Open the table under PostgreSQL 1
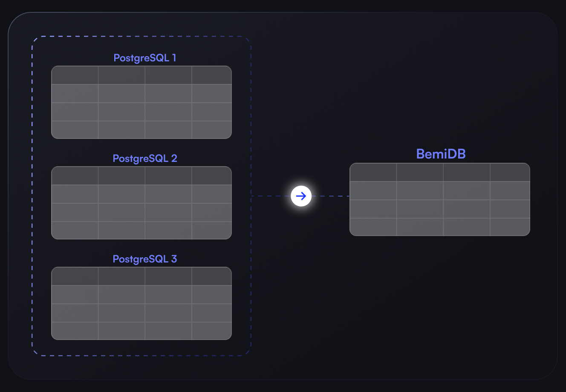 coord(141,102)
